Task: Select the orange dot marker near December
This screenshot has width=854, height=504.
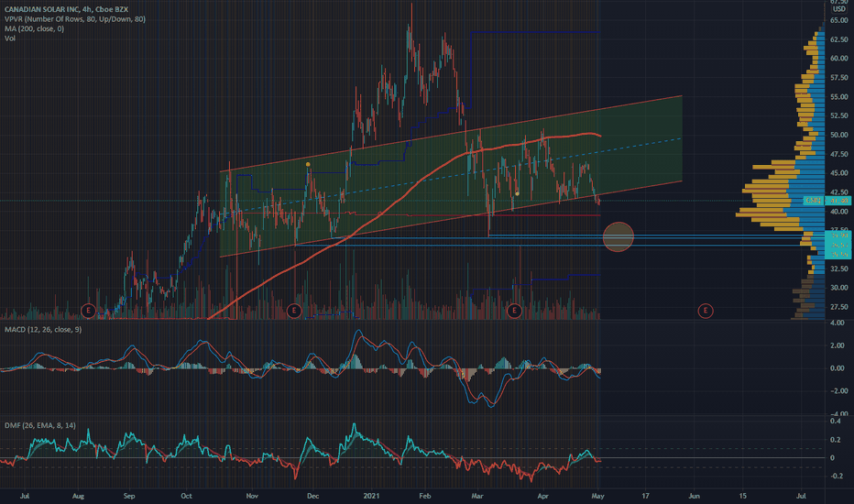Action: click(308, 164)
